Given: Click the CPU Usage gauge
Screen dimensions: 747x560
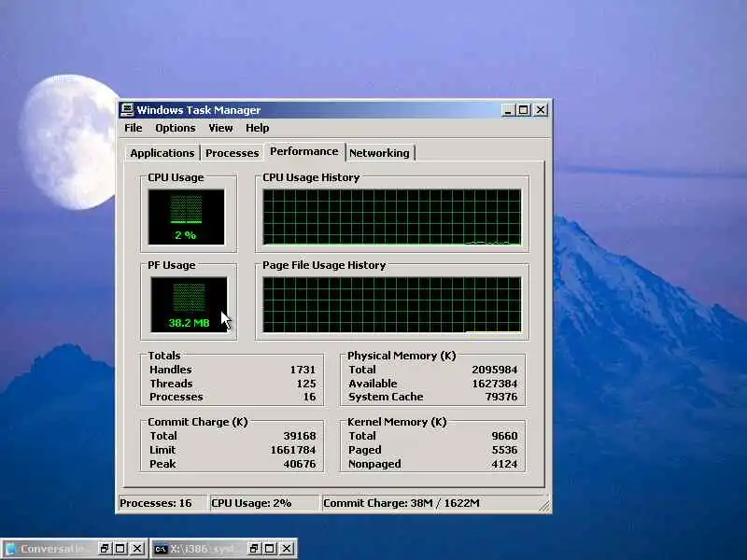Looking at the screenshot, I should (x=186, y=217).
